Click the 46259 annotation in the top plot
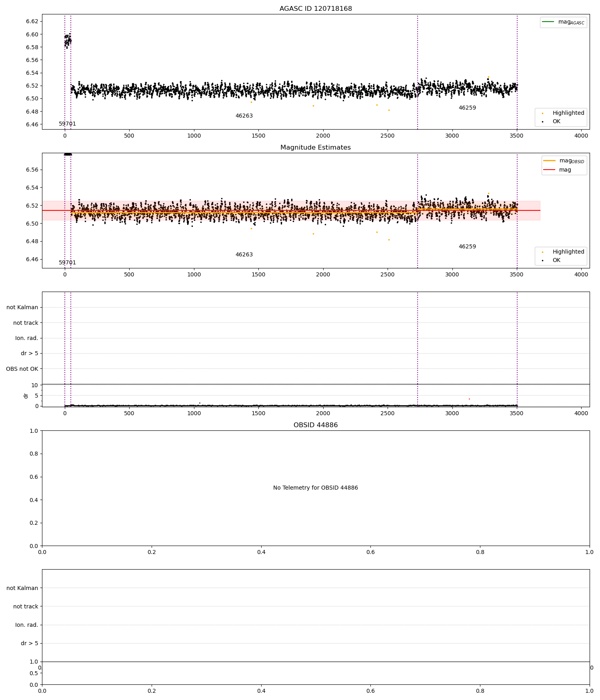Image resolution: width=600 pixels, height=700 pixels. pyautogui.click(x=467, y=108)
